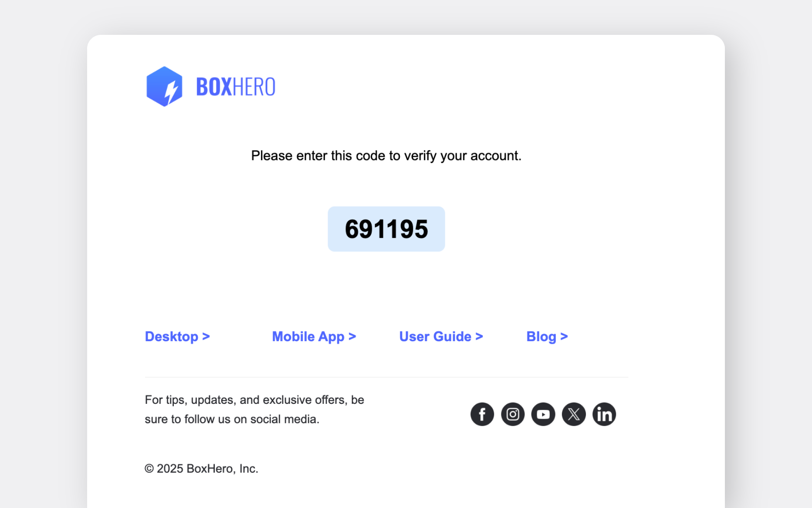Click the chevron after Blog
The height and width of the screenshot is (508, 812).
coord(564,336)
